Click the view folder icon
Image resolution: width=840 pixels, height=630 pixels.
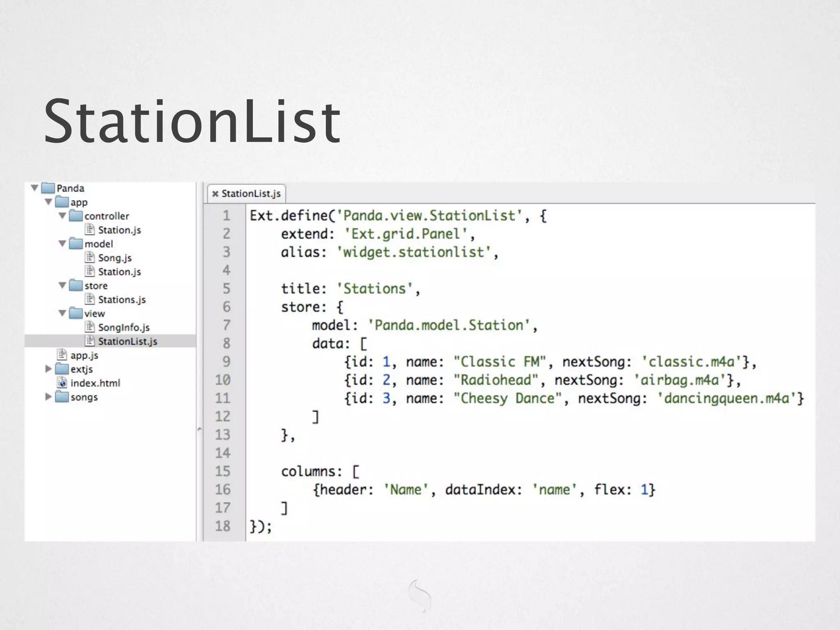tap(76, 313)
